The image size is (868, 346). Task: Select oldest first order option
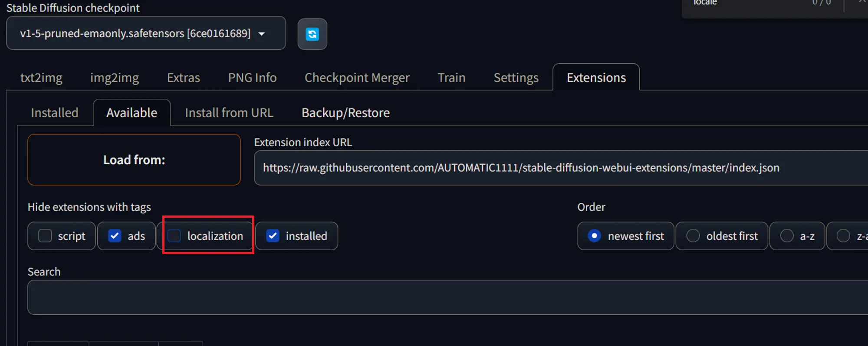[693, 236]
